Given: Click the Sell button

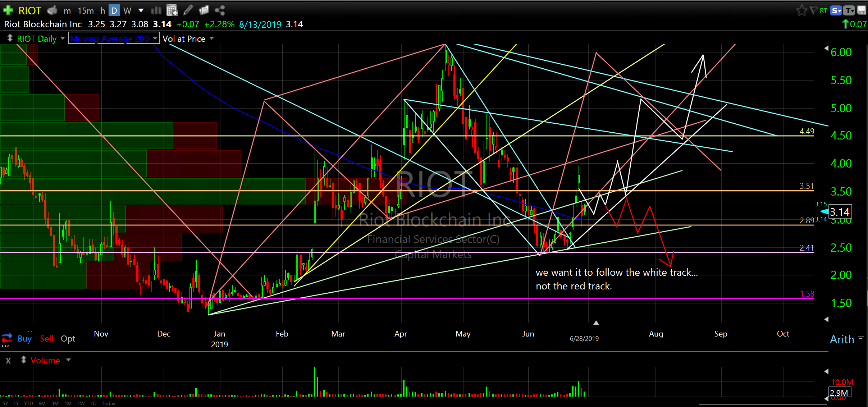Looking at the screenshot, I should (46, 338).
